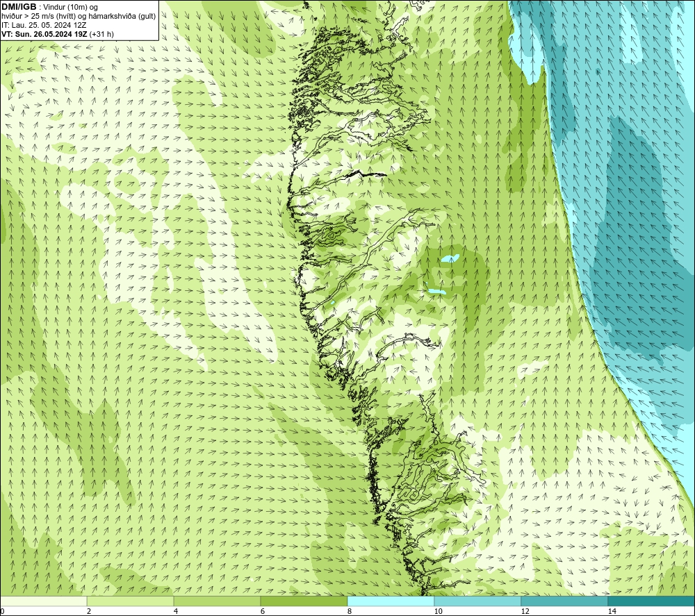Click the scale label 10

point(438,611)
